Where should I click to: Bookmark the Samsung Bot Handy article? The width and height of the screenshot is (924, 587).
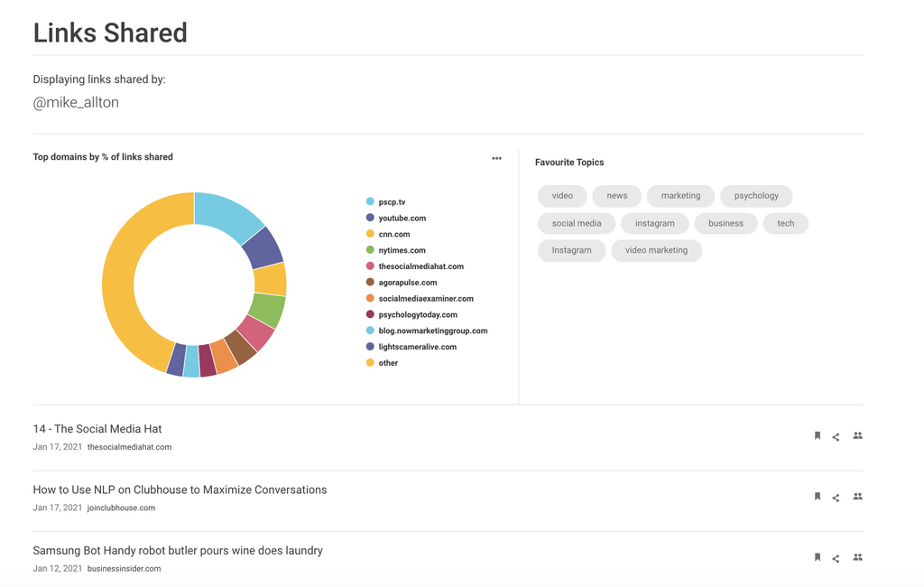click(818, 557)
